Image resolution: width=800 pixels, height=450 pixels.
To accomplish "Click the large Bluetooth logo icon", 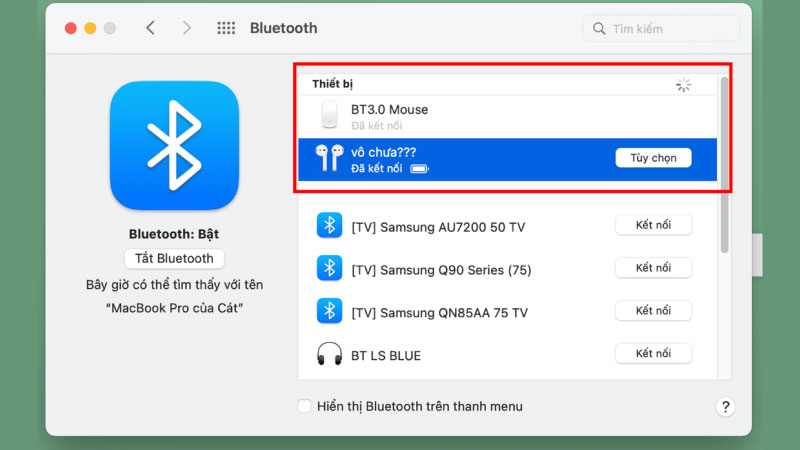I will pos(174,145).
